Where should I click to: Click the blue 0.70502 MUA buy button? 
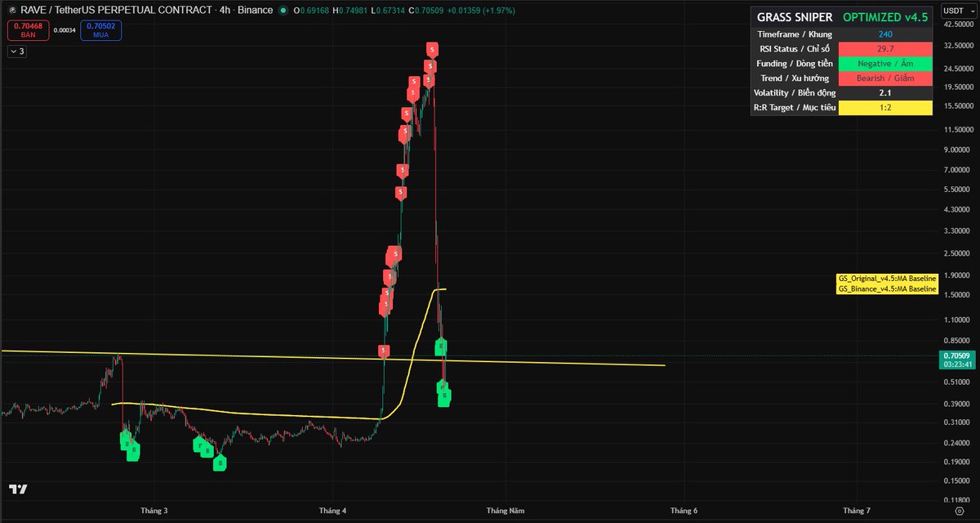click(101, 30)
